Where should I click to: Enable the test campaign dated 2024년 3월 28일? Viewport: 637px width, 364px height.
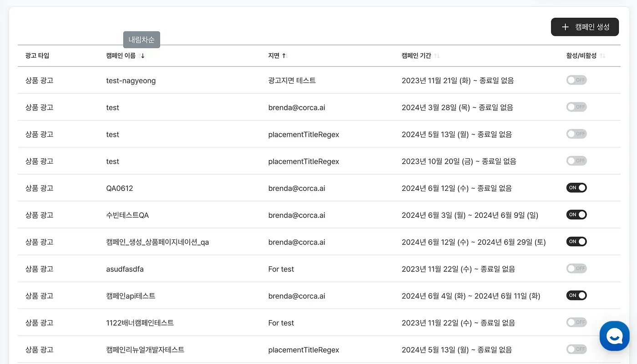point(576,107)
